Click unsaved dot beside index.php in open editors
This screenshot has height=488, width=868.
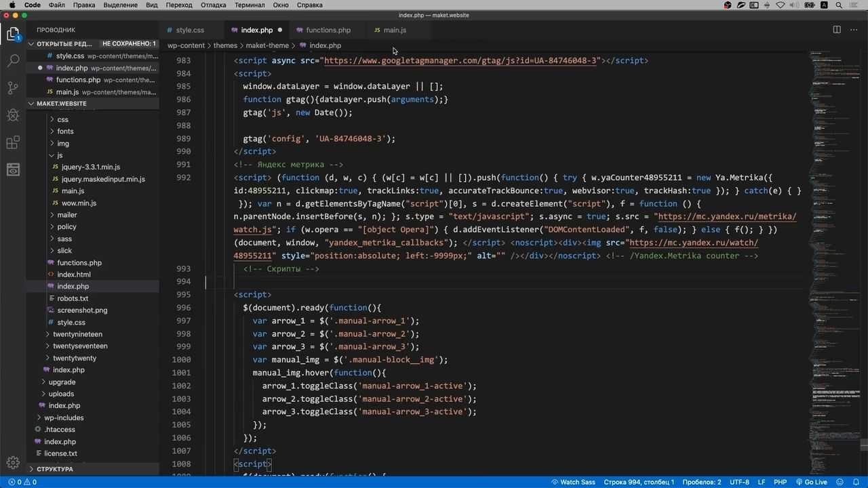point(40,68)
